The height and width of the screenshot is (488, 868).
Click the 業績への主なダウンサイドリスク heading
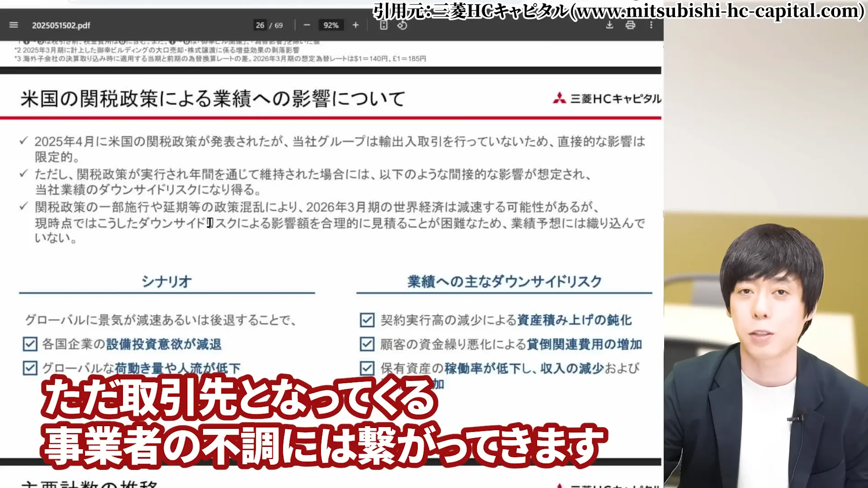coord(505,282)
